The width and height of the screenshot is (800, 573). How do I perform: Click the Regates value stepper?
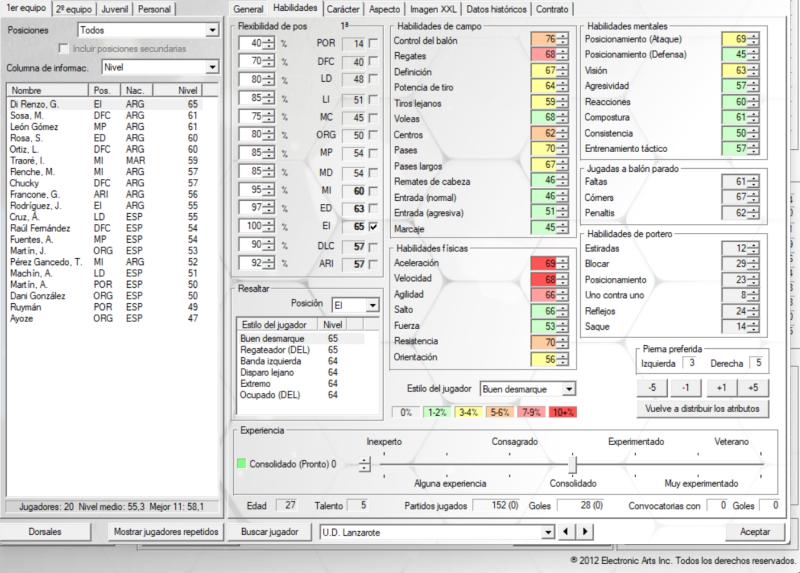[563, 55]
